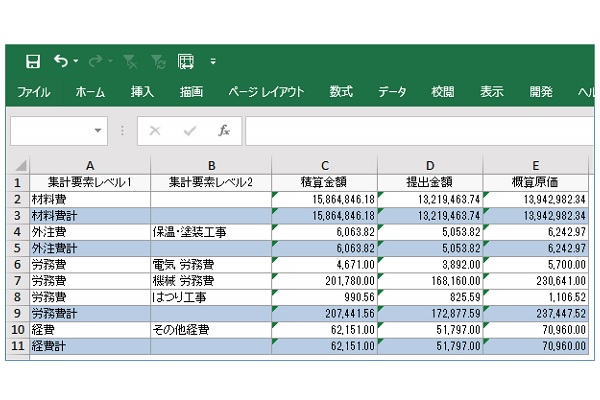Switch to the ページ レイアウト tab
The width and height of the screenshot is (600, 400).
[266, 92]
